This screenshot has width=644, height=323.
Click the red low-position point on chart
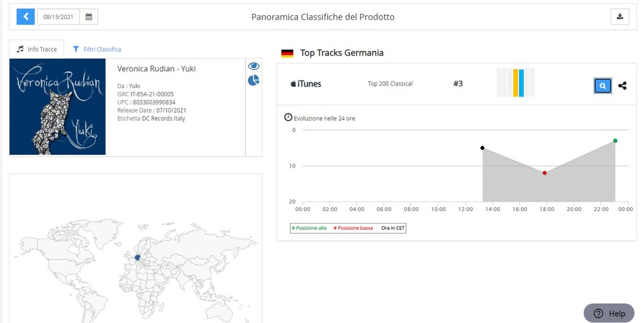(545, 173)
